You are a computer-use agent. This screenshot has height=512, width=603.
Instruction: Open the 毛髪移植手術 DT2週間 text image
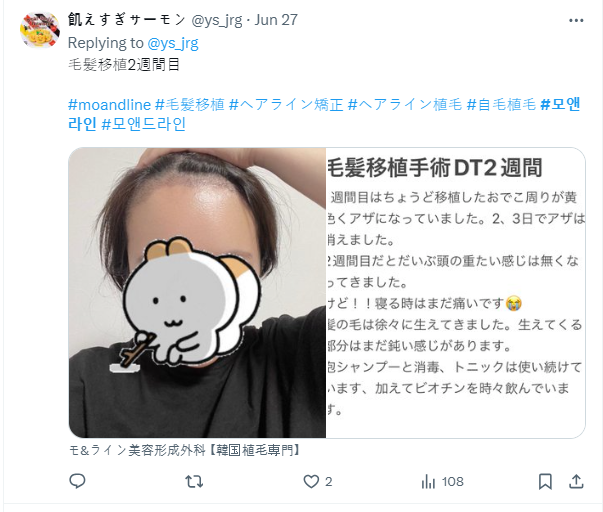[456, 293]
